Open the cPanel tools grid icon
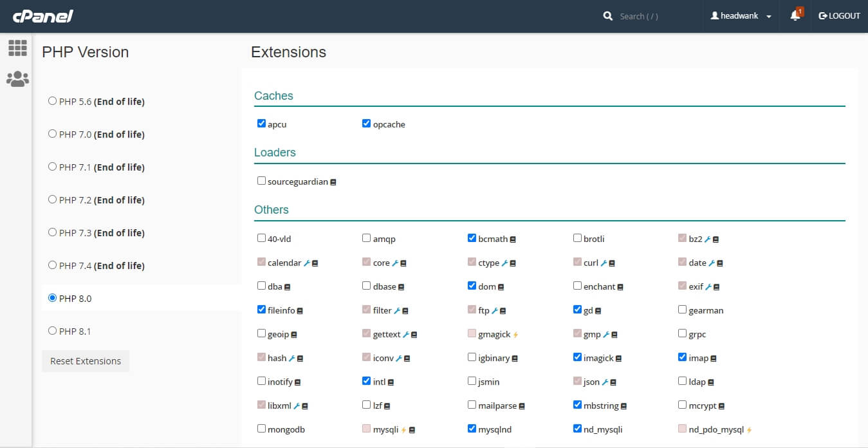868x448 pixels. coord(17,48)
